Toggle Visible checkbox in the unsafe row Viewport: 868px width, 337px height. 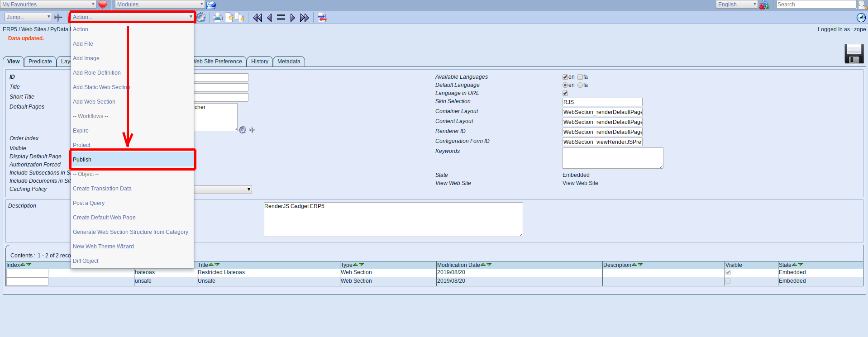[x=728, y=281]
